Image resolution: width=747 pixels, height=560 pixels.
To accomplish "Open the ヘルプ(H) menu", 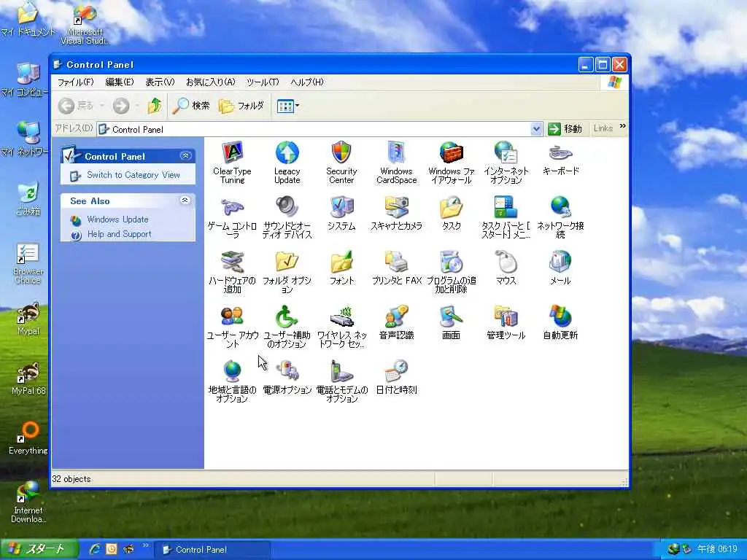I will click(306, 82).
